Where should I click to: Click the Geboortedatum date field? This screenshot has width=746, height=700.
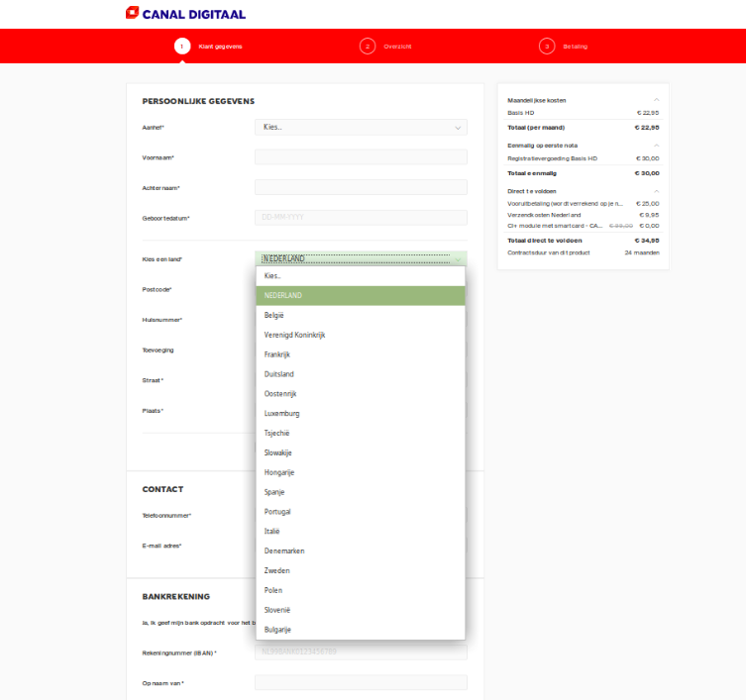(361, 218)
